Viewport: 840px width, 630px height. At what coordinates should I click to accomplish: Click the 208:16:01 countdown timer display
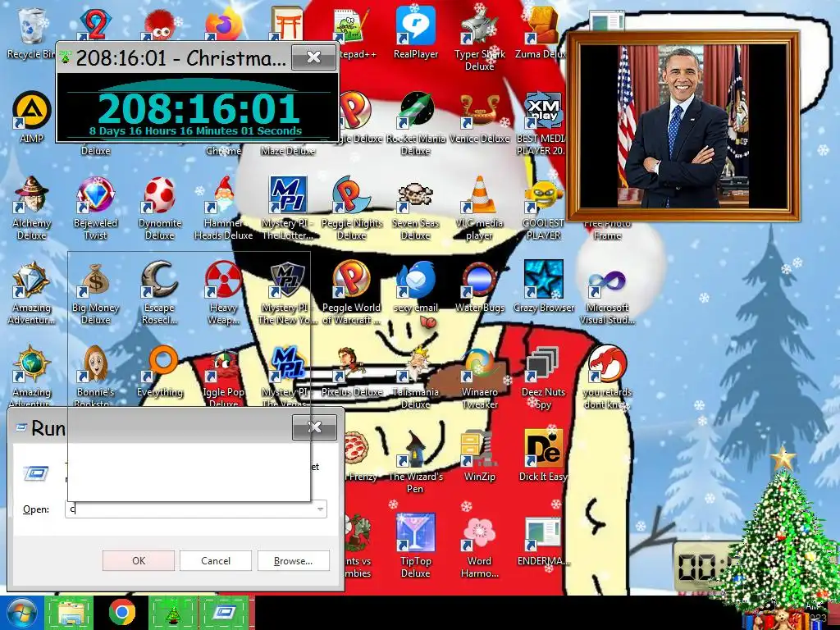coord(199,109)
